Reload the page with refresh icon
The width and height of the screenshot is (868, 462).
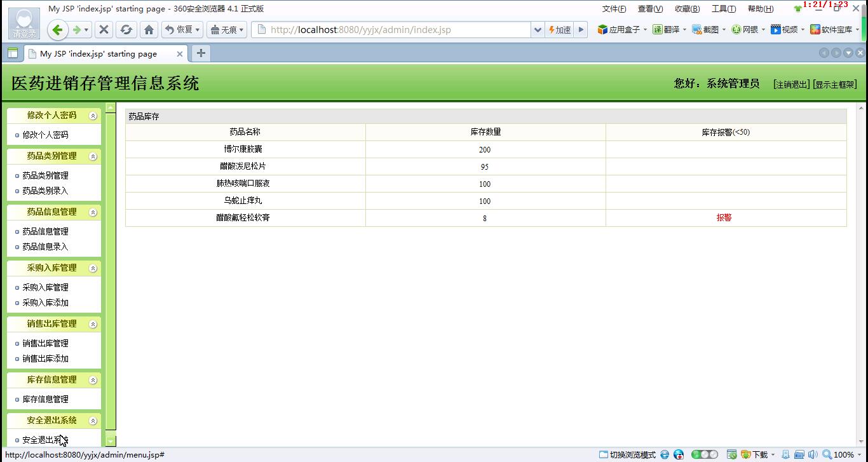point(126,30)
